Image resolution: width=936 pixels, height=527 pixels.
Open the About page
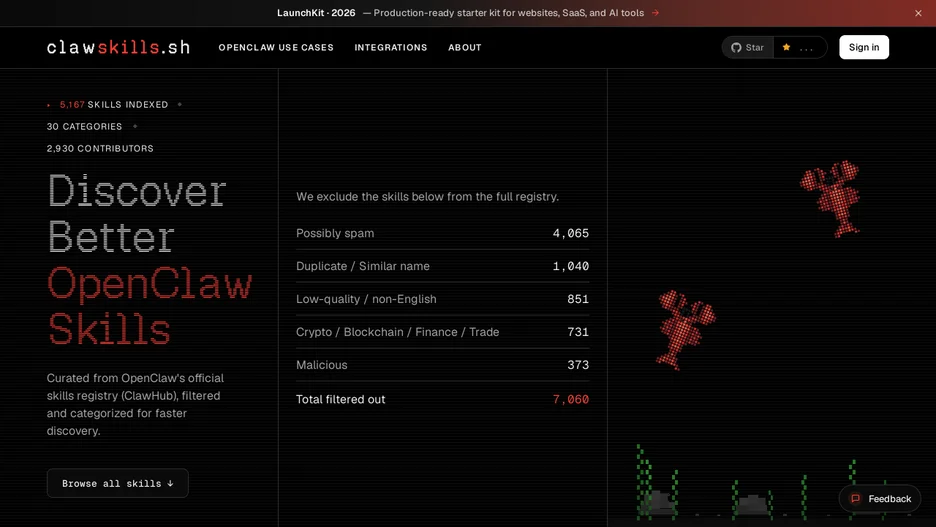[x=465, y=47]
